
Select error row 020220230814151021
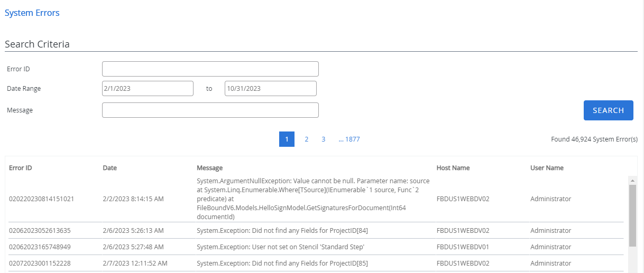[x=42, y=199]
